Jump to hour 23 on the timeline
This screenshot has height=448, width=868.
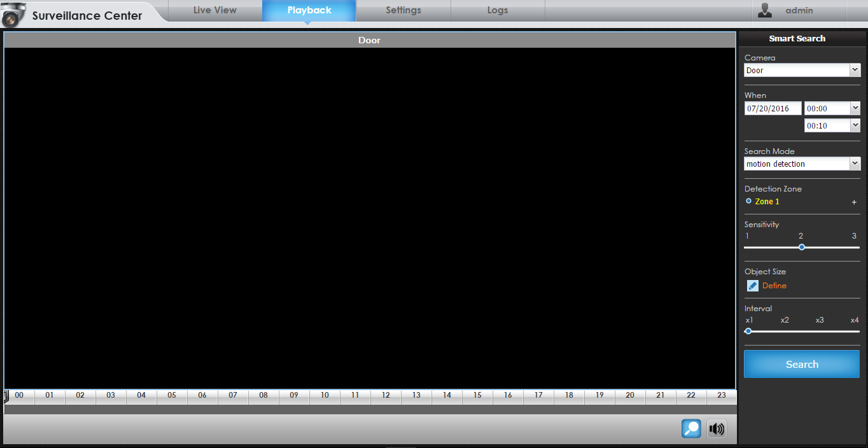click(722, 395)
